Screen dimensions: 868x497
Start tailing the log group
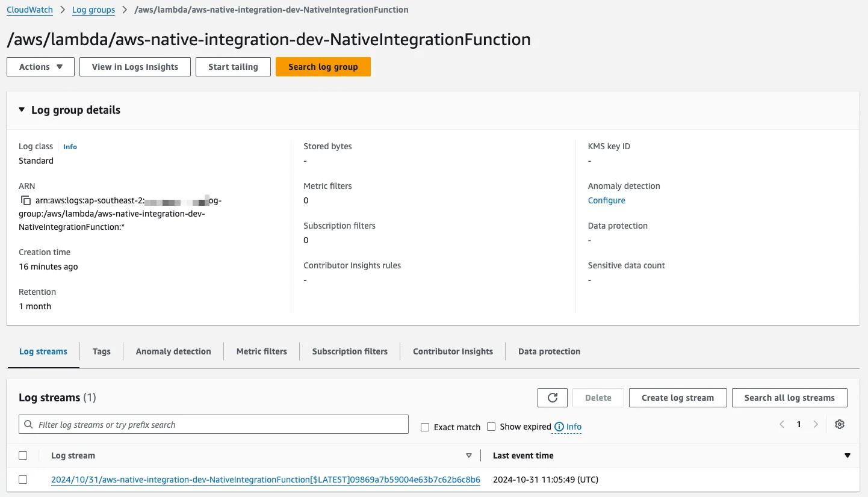pyautogui.click(x=233, y=67)
